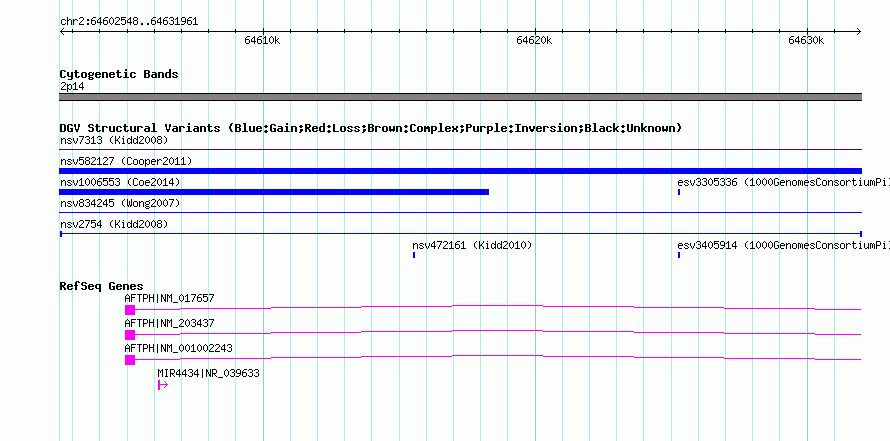The height and width of the screenshot is (441, 890).
Task: Click the nsv582127 (Cooper2011) label
Action: tap(126, 161)
